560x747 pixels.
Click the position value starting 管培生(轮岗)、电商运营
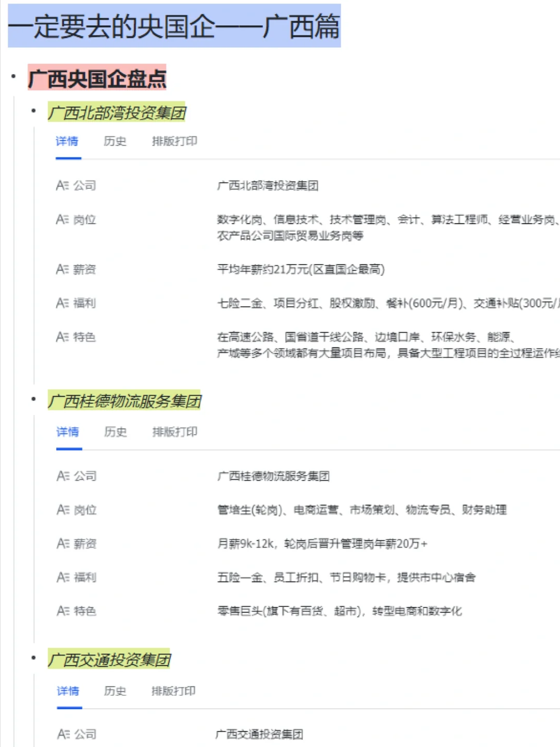coord(362,510)
